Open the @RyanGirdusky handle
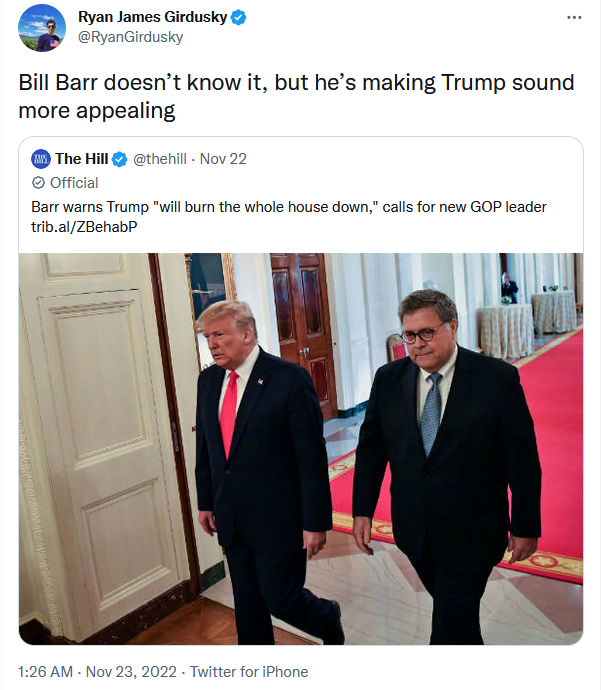 tap(130, 37)
